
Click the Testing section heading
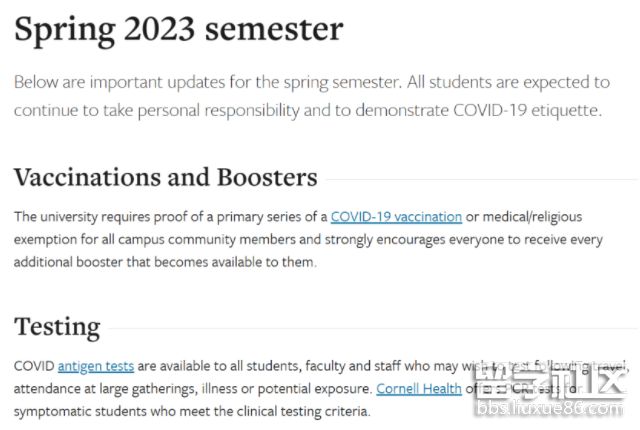tap(57, 327)
